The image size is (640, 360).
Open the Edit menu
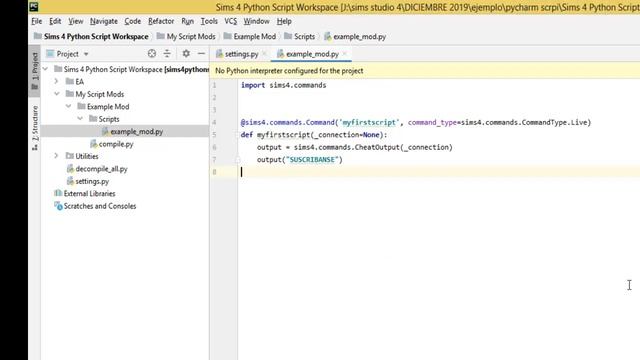point(55,21)
